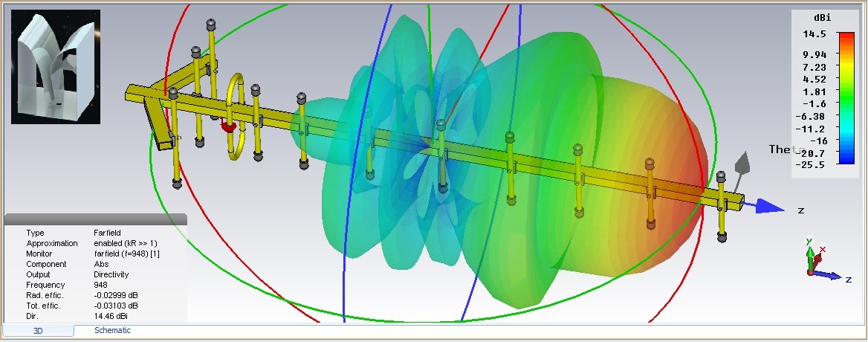Click the blue z-axis arrow head
The image size is (868, 342).
[x=770, y=207]
